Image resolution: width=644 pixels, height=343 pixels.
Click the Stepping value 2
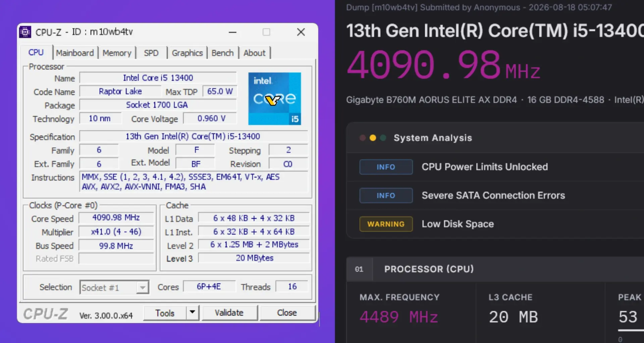click(x=288, y=150)
